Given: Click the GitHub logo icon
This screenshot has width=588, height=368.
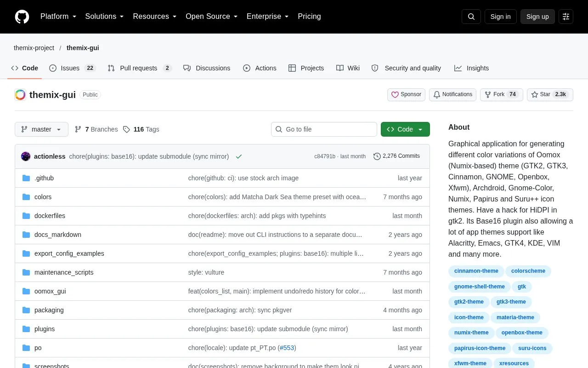Looking at the screenshot, I should point(22,17).
